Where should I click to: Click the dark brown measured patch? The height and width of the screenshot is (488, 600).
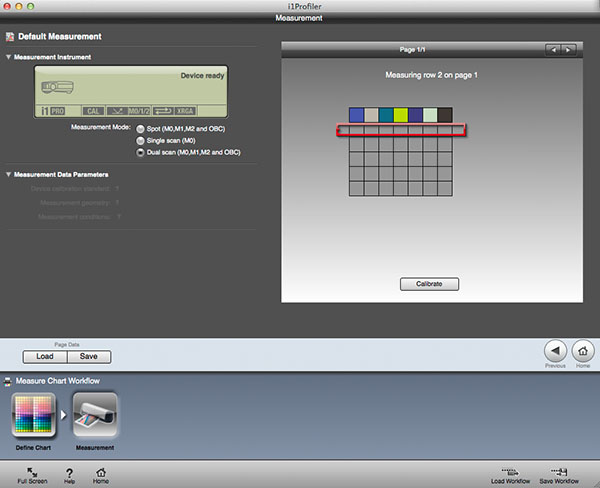[x=445, y=115]
